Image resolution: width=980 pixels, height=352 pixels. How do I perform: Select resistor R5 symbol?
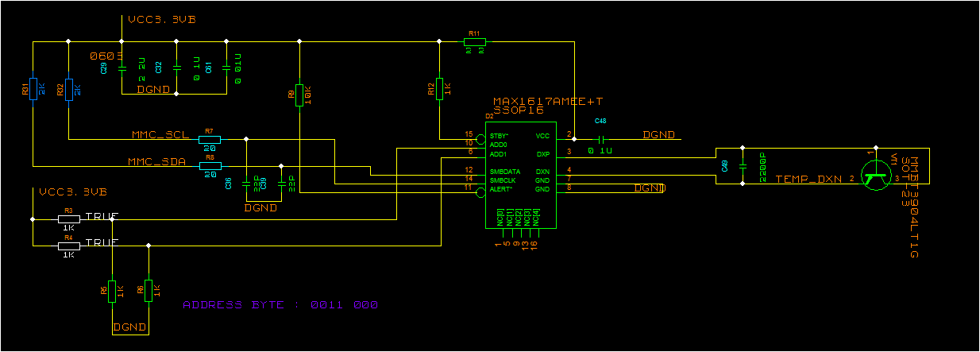pyautogui.click(x=112, y=291)
